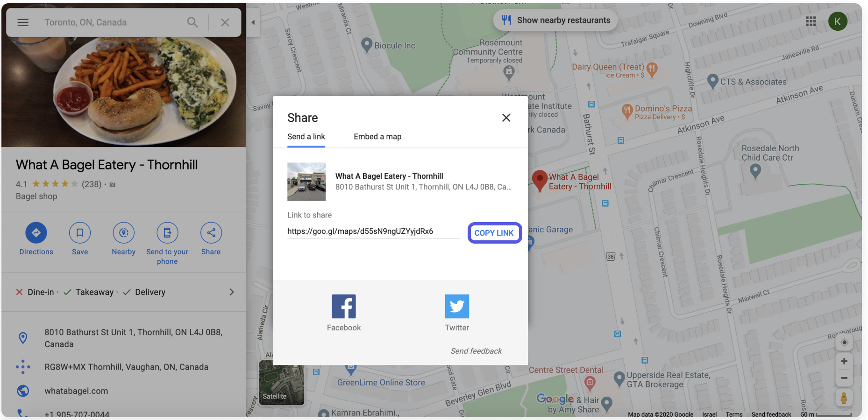Click the address location pin icon
868x420 pixels.
(x=23, y=338)
